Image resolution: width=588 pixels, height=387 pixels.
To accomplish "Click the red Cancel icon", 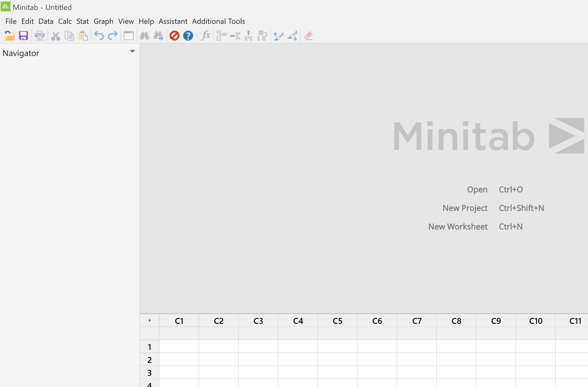I will [175, 36].
